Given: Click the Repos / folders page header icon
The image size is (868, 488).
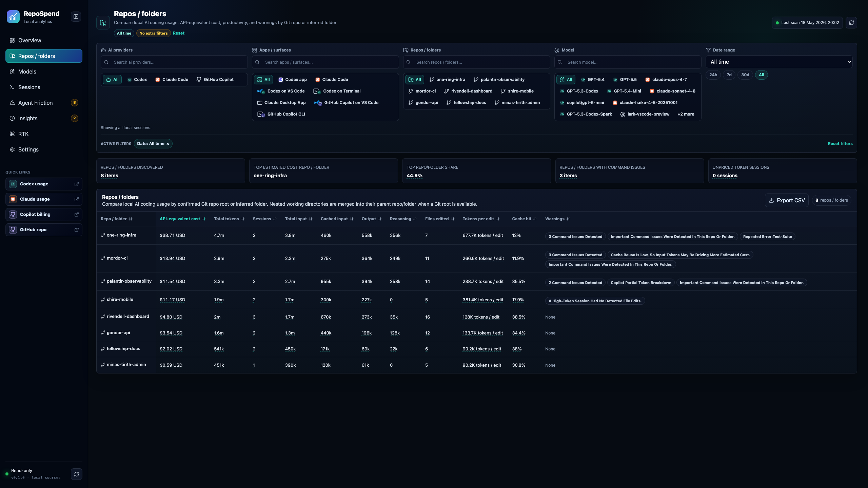Looking at the screenshot, I should point(103,23).
